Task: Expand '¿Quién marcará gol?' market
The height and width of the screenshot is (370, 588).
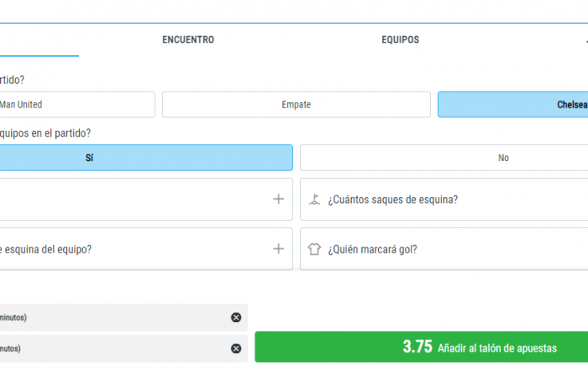Action: coord(373,249)
